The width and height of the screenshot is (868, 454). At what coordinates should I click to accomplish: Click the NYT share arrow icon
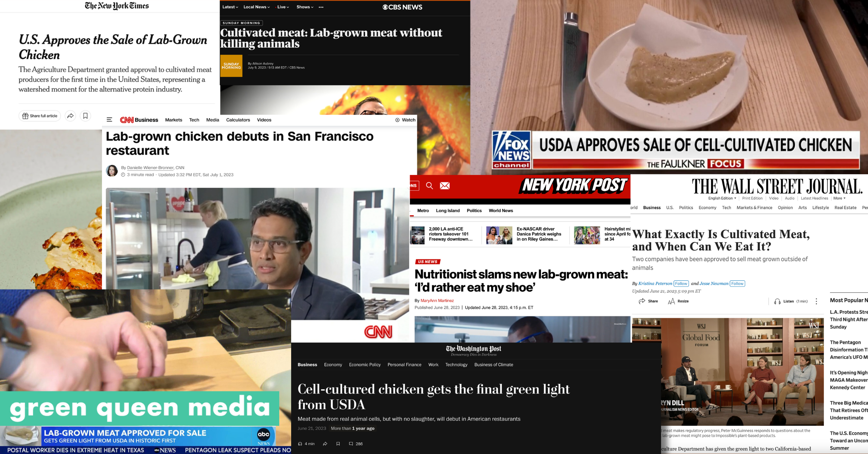point(70,116)
